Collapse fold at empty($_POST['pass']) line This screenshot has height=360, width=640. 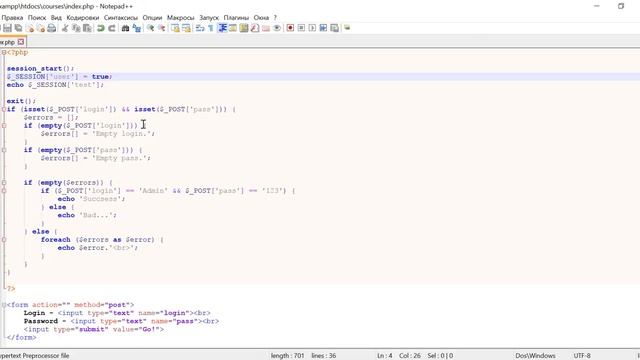[x=4, y=150]
